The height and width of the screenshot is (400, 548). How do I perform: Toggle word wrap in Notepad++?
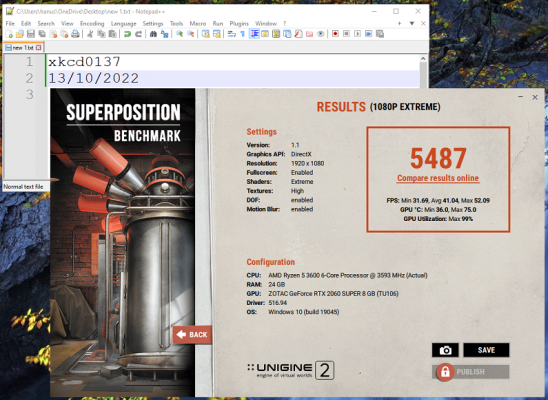click(x=232, y=34)
